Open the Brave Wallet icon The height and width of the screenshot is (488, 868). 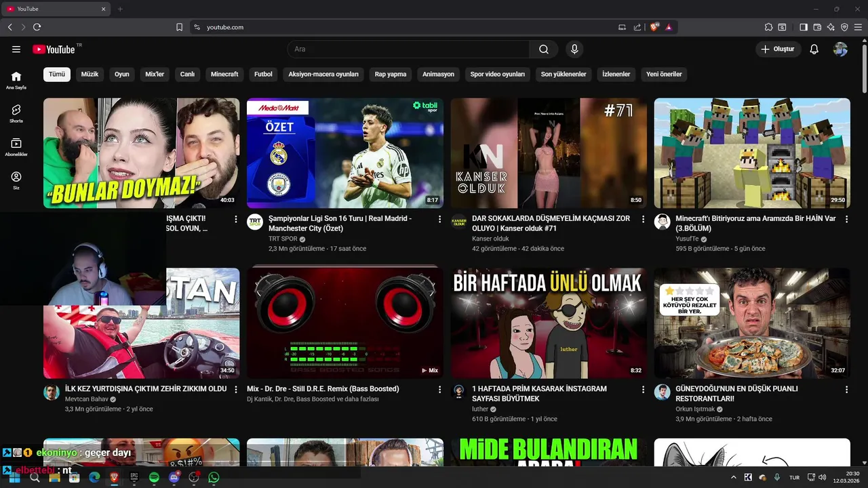(817, 27)
